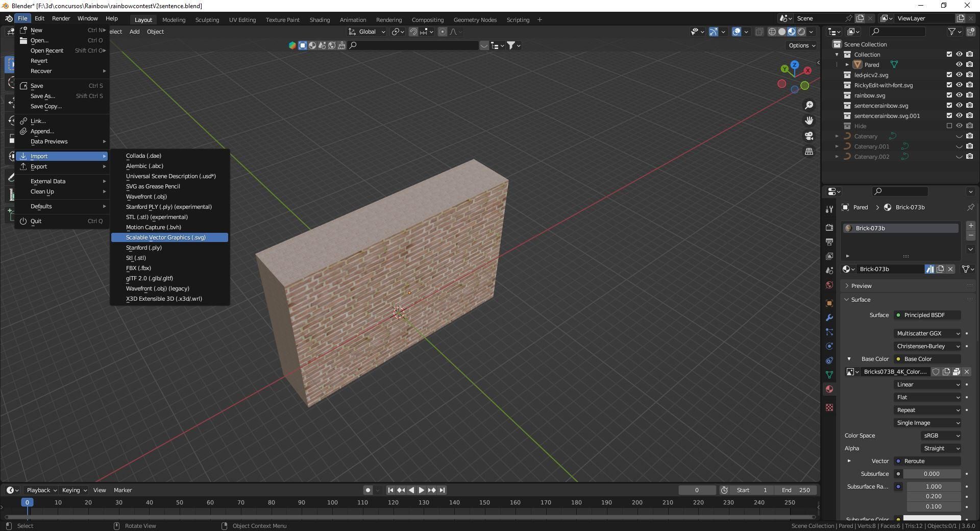The image size is (980, 531).
Task: Hide rainbow.svg collection with eye icon
Action: [x=959, y=95]
